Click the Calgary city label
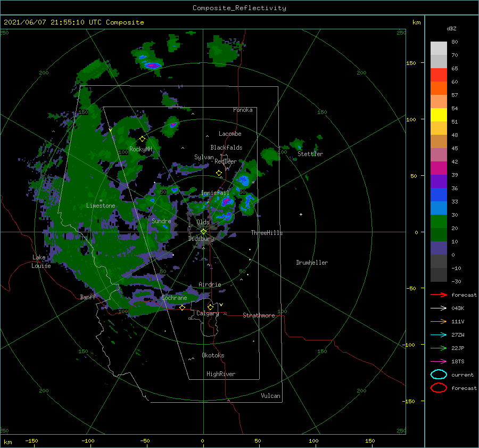The width and height of the screenshot is (479, 448). point(208,313)
